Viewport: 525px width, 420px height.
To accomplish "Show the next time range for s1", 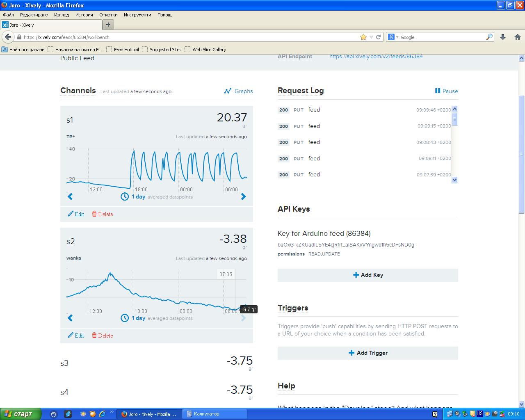I will [243, 197].
